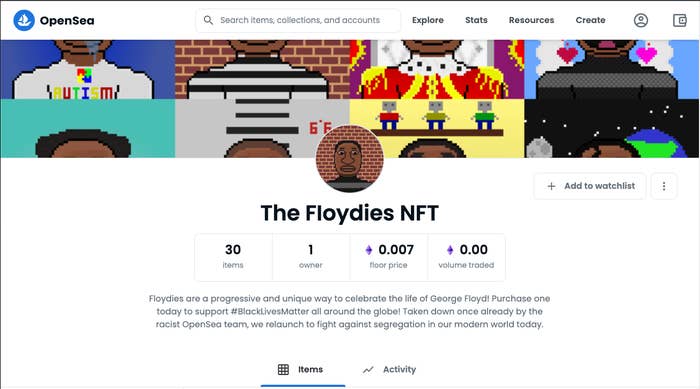Open the account profile icon
700x389 pixels.
click(x=641, y=20)
